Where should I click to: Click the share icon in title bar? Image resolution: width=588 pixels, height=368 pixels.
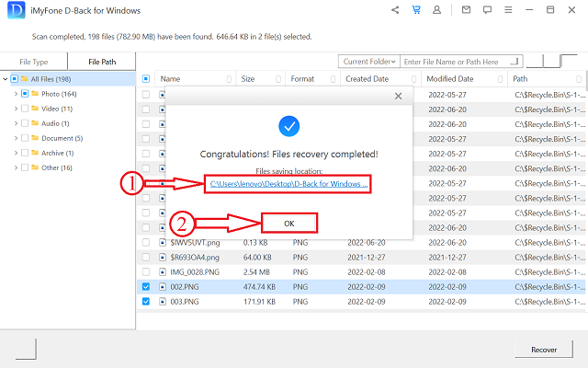[395, 10]
